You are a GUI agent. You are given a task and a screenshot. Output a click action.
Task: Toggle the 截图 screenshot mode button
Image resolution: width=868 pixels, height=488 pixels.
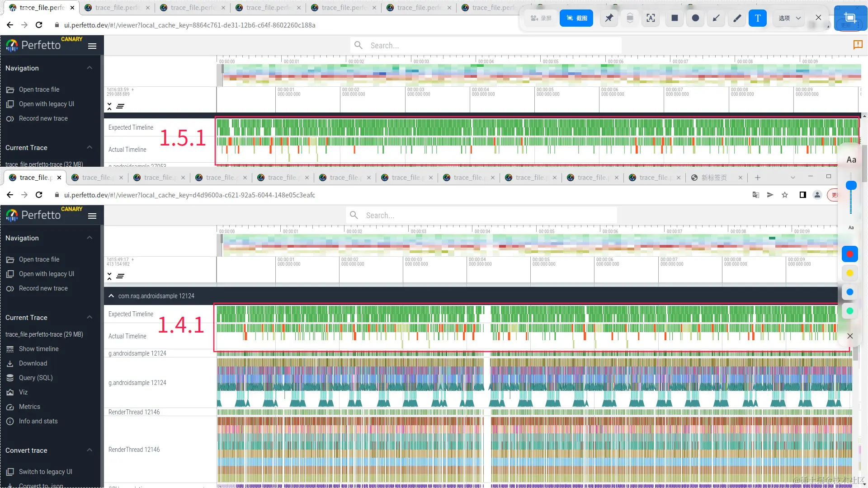coord(576,18)
